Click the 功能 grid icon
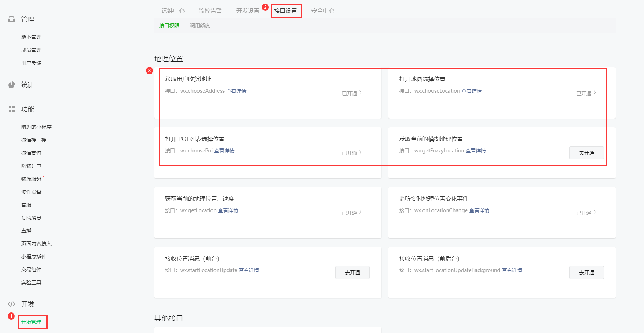 click(x=12, y=109)
